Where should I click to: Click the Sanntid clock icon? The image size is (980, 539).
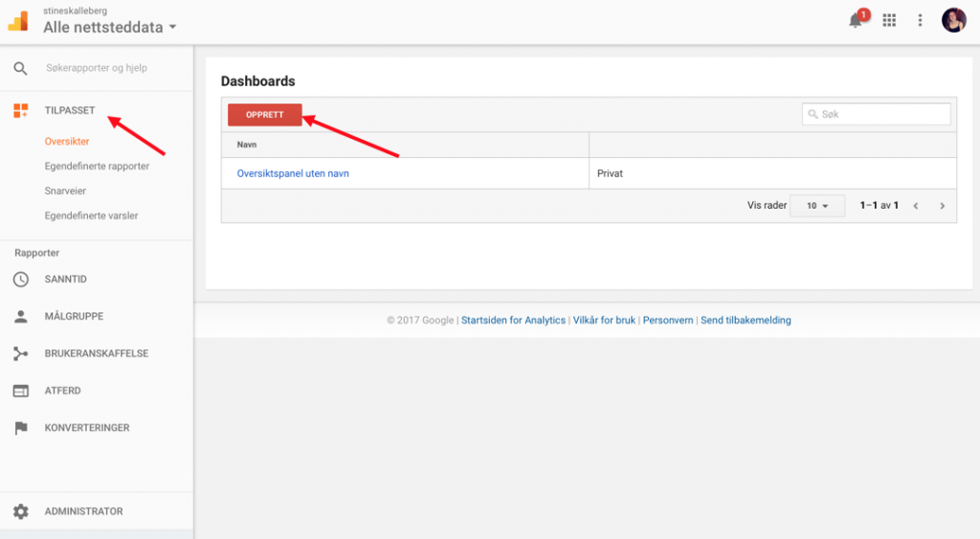click(x=21, y=280)
